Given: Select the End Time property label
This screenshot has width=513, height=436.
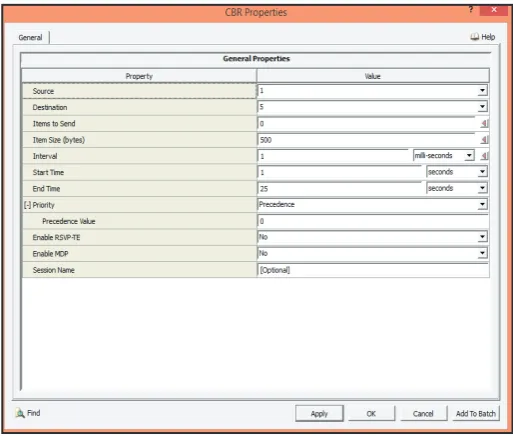Looking at the screenshot, I should coord(46,189).
